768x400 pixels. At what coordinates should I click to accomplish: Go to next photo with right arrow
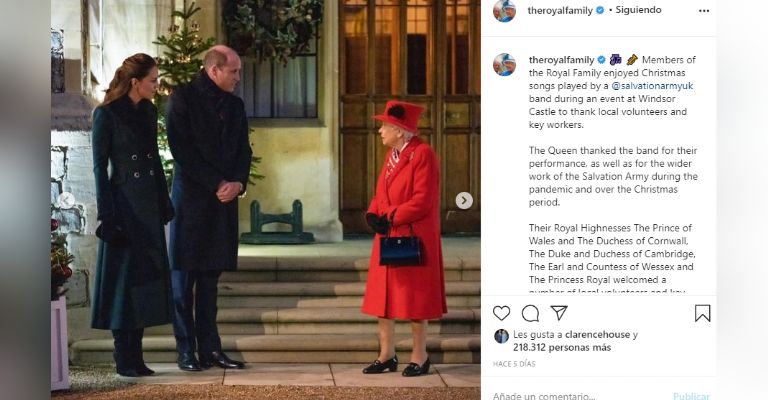tap(464, 200)
